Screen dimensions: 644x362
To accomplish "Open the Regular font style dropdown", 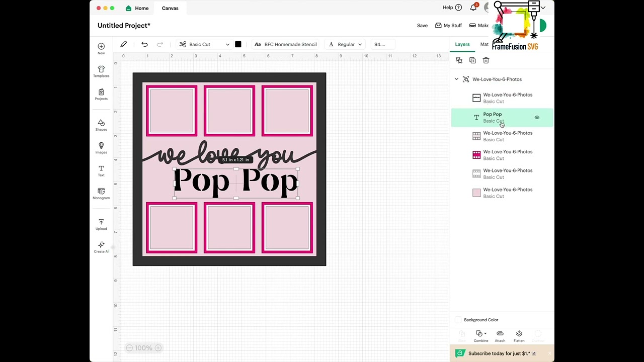I will [x=345, y=44].
